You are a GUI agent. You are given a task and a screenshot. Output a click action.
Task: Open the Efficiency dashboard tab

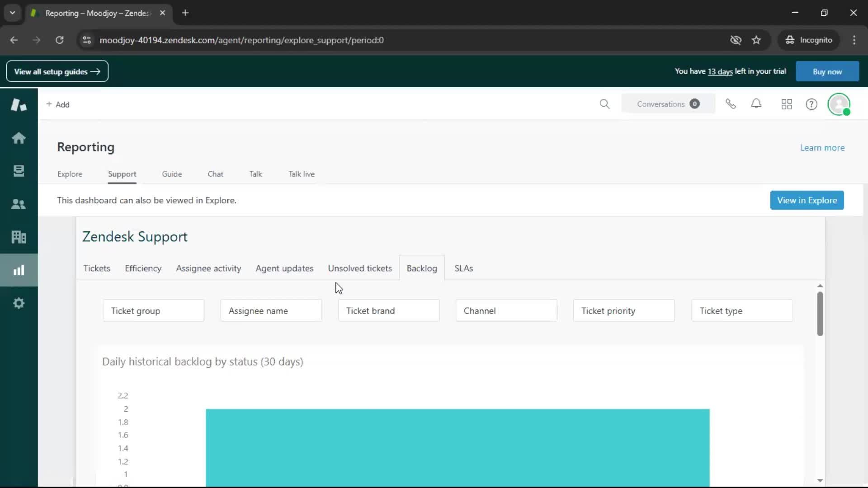click(x=143, y=268)
